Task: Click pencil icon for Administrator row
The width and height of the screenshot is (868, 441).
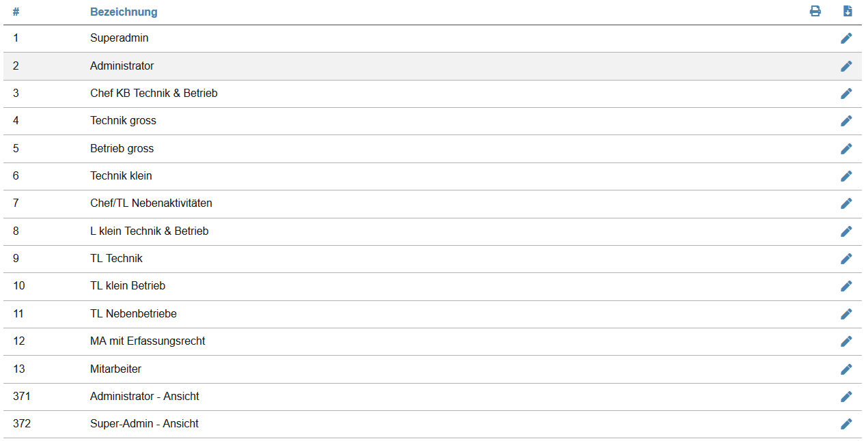Action: click(x=846, y=66)
